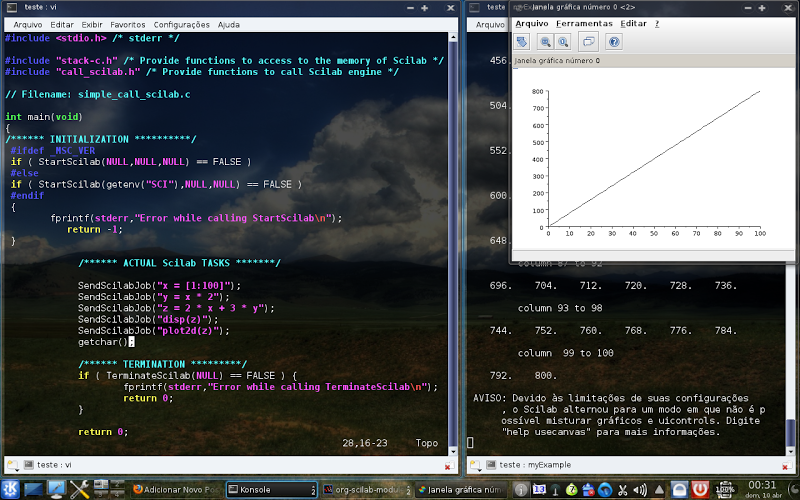Close the current tab in vi Konsole

pos(448,465)
